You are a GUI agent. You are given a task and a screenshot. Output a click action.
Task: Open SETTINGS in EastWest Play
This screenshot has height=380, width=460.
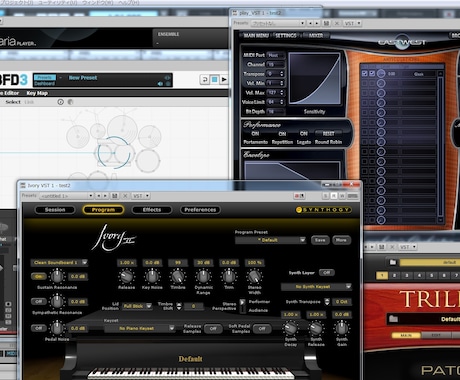click(286, 35)
